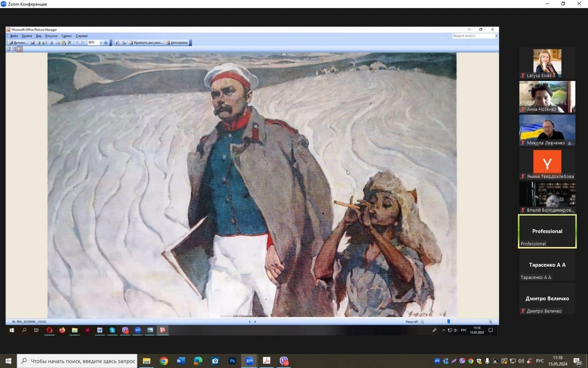Image resolution: width=588 pixels, height=368 pixels.
Task: Select the Professional participant tile
Action: [x=547, y=231]
